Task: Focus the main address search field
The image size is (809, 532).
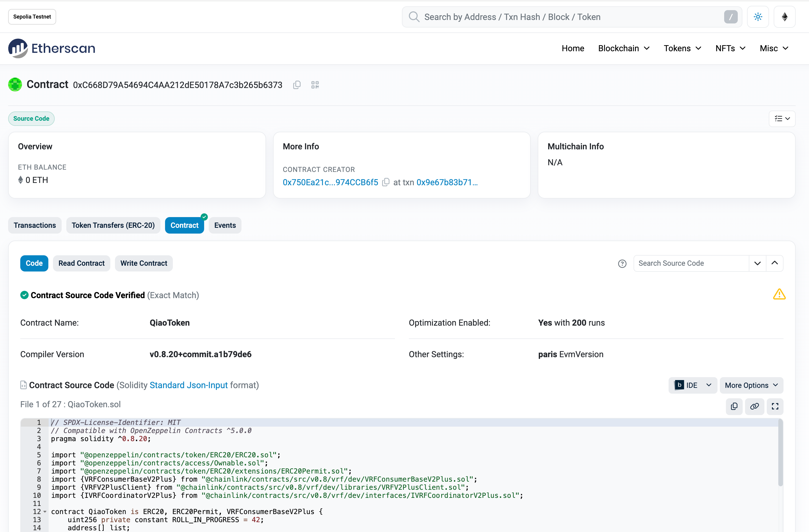Action: coord(572,17)
